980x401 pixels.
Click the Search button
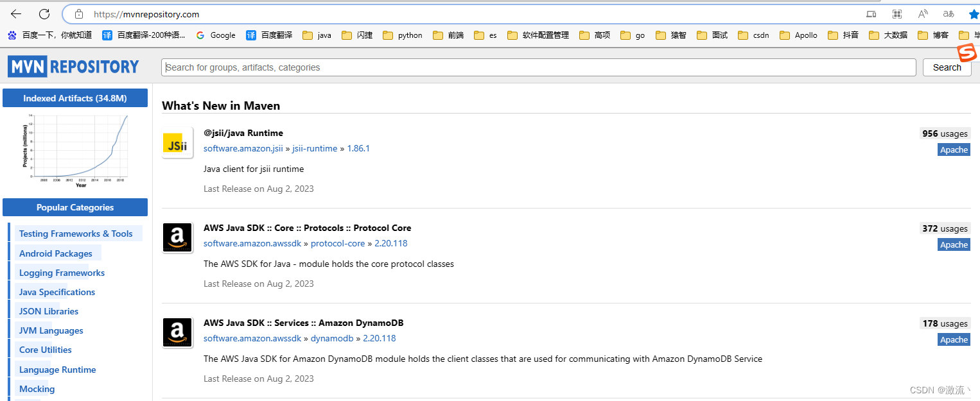(x=947, y=67)
